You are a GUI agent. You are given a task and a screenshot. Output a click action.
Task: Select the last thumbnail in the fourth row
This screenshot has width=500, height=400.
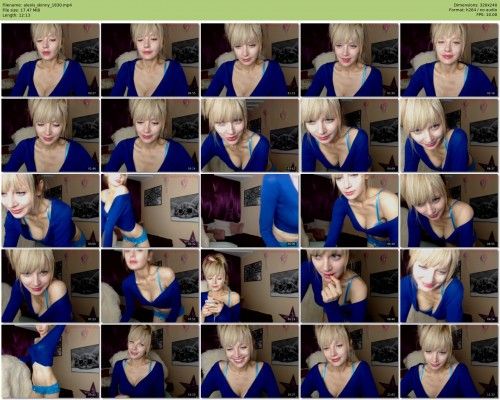pos(449,286)
